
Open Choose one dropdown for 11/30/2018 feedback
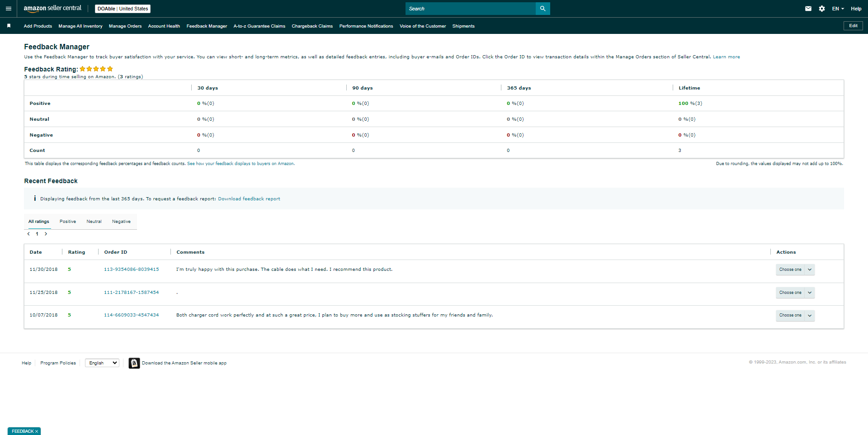point(795,270)
